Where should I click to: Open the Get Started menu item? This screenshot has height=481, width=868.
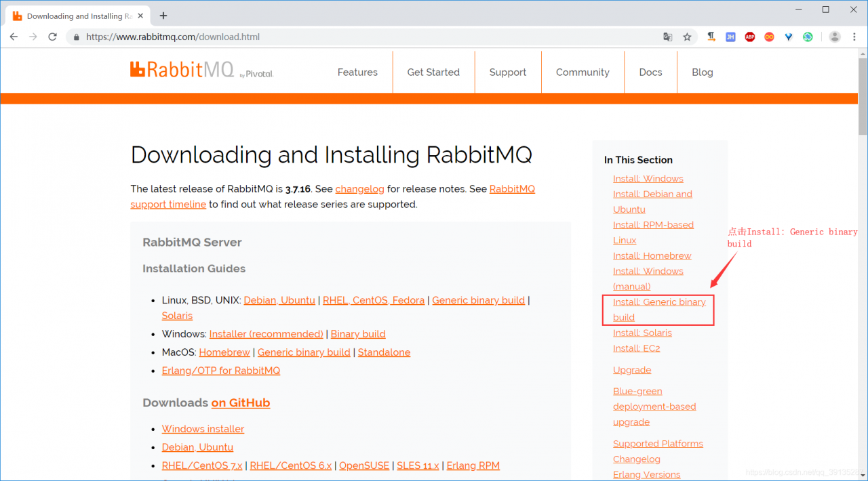pos(433,72)
